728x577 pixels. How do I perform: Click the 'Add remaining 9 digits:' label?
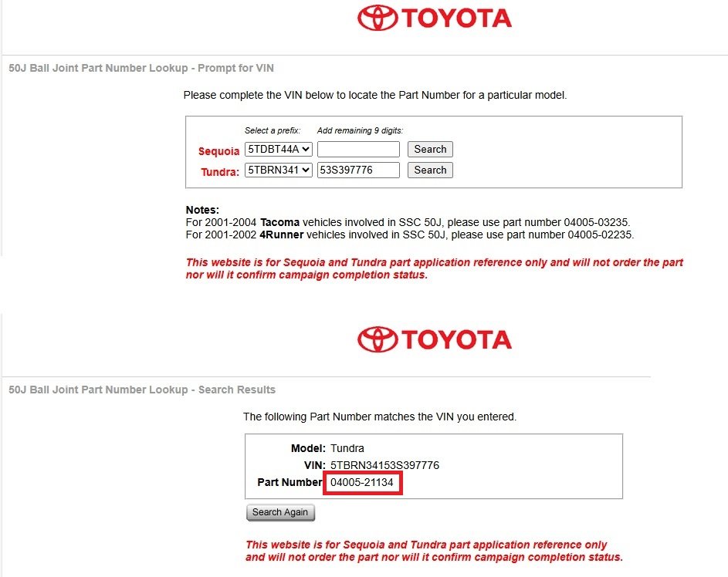[360, 131]
